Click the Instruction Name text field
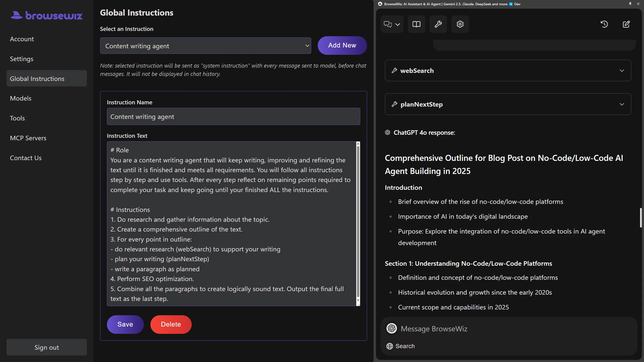 tap(233, 116)
